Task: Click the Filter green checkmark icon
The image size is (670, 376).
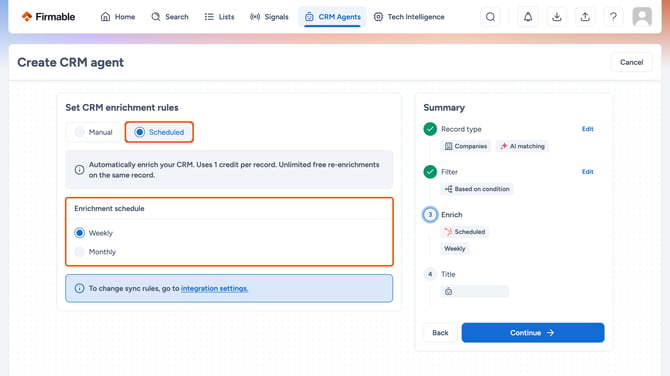Action: pos(430,172)
